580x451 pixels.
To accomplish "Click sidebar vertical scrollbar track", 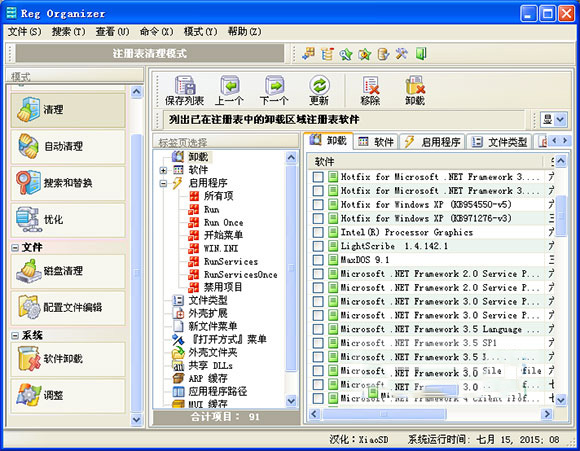I will (136, 255).
